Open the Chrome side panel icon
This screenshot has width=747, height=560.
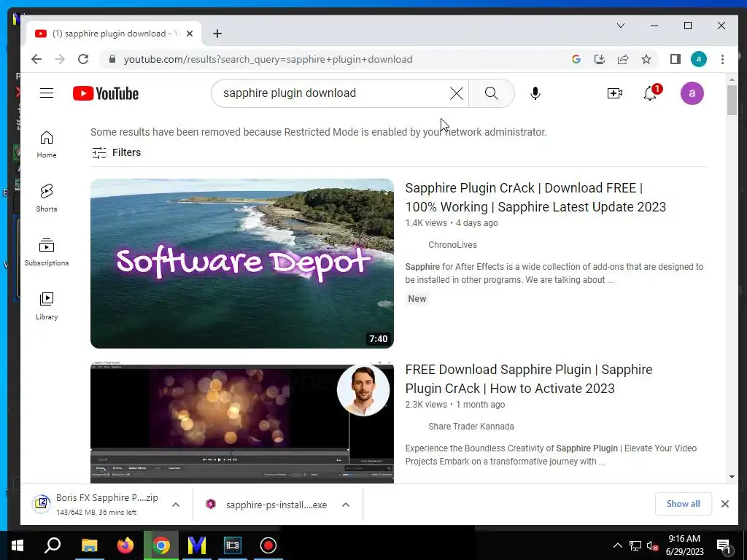pos(675,59)
